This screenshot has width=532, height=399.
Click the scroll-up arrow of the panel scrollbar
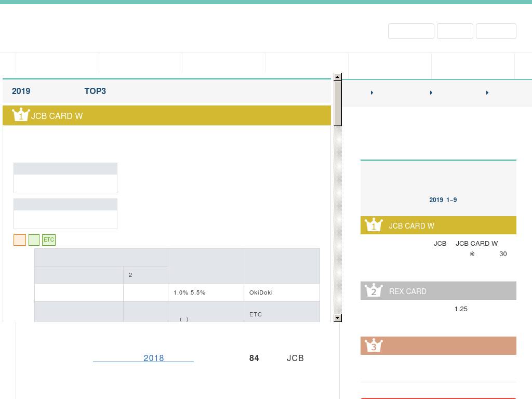pyautogui.click(x=338, y=77)
